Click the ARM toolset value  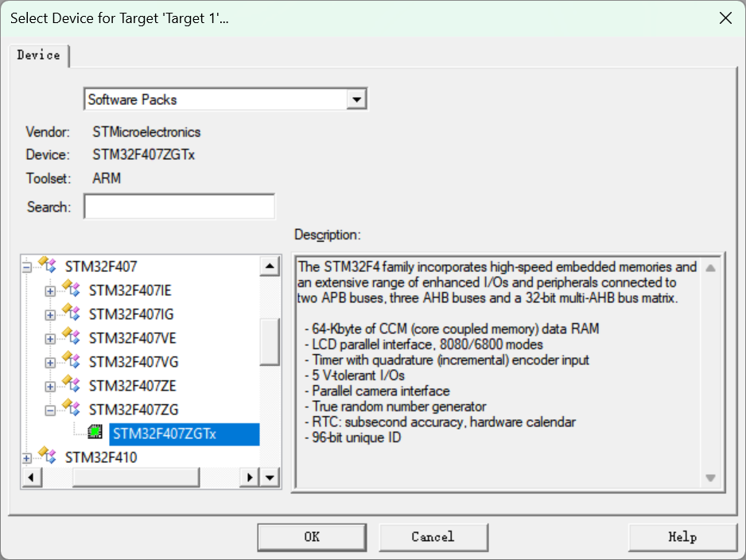tap(107, 178)
